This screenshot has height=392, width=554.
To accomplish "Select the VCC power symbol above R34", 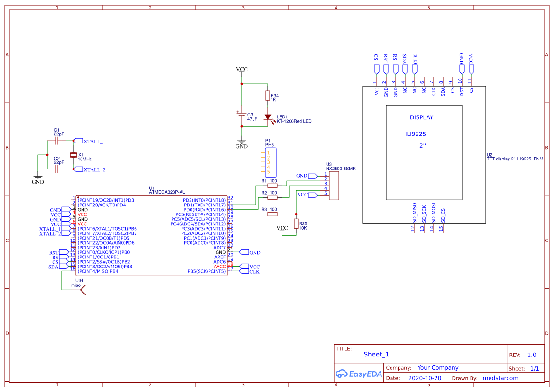I will [241, 70].
